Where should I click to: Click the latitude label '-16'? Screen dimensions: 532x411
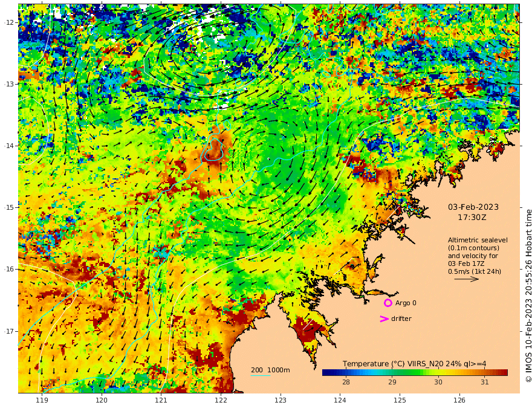tap(8, 269)
